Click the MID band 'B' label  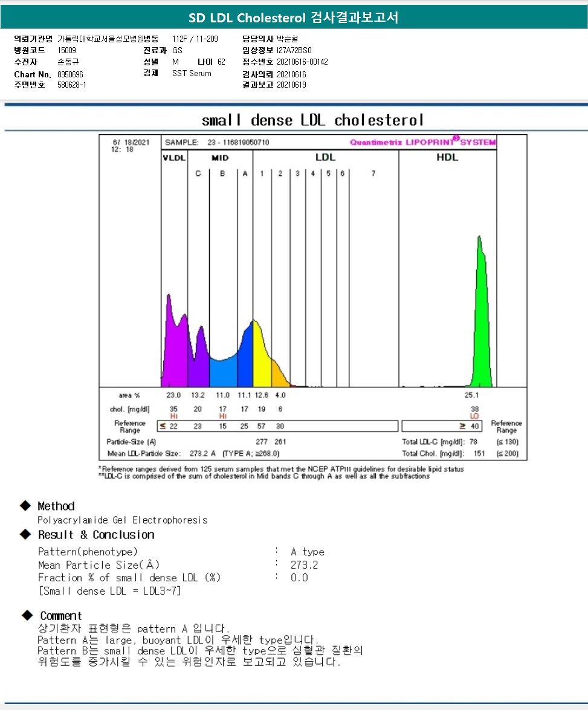pyautogui.click(x=222, y=173)
